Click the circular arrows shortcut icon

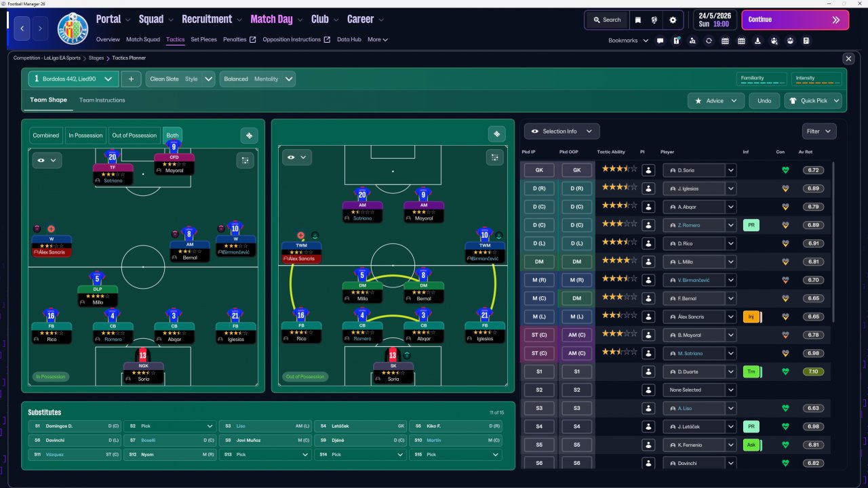coord(709,41)
